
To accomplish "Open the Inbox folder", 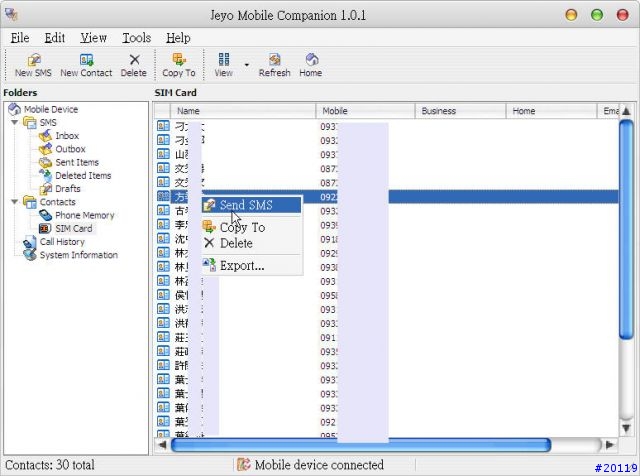I will click(x=67, y=136).
